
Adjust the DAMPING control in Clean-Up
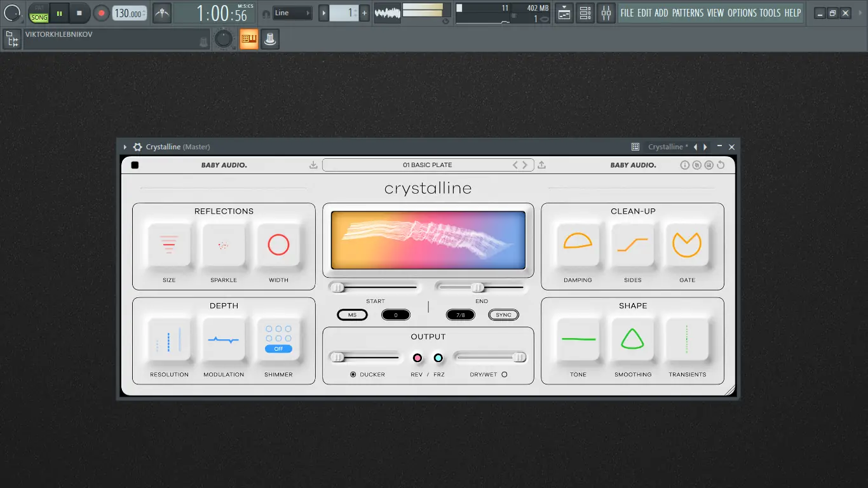tap(578, 245)
